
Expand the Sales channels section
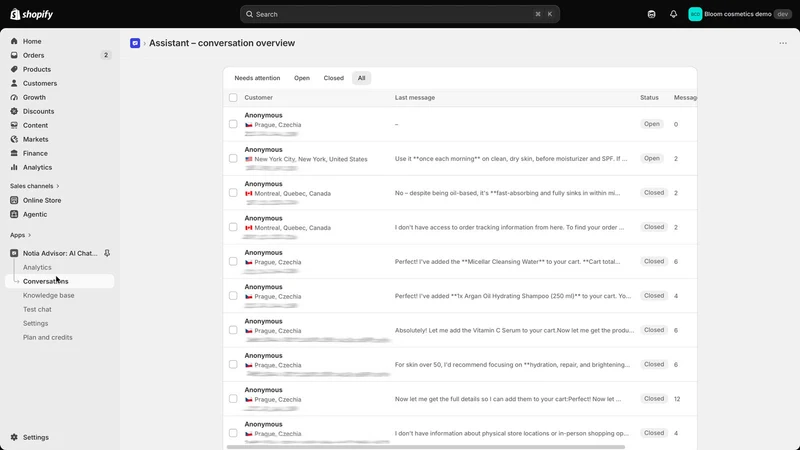(34, 186)
